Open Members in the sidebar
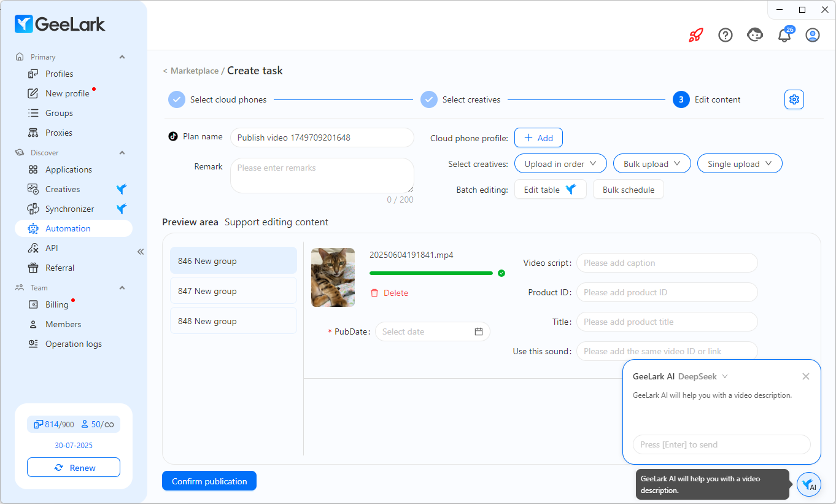Image resolution: width=836 pixels, height=504 pixels. click(74, 324)
